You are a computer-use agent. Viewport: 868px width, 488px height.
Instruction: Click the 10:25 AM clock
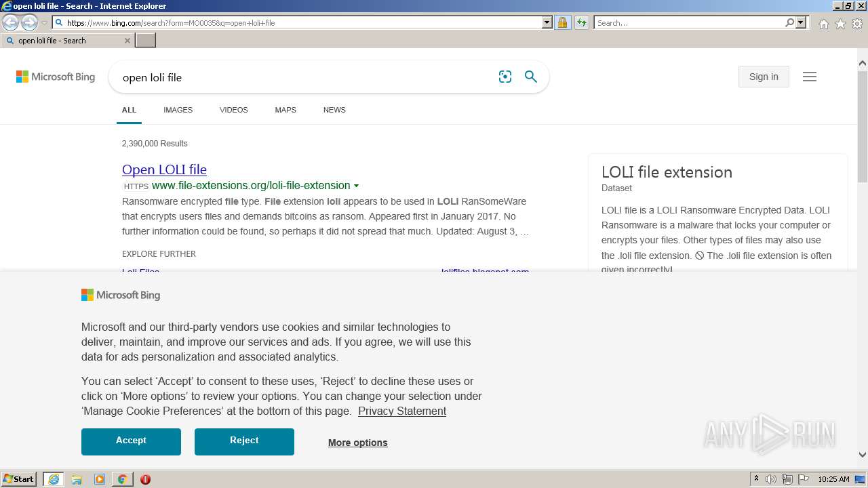coord(833,479)
